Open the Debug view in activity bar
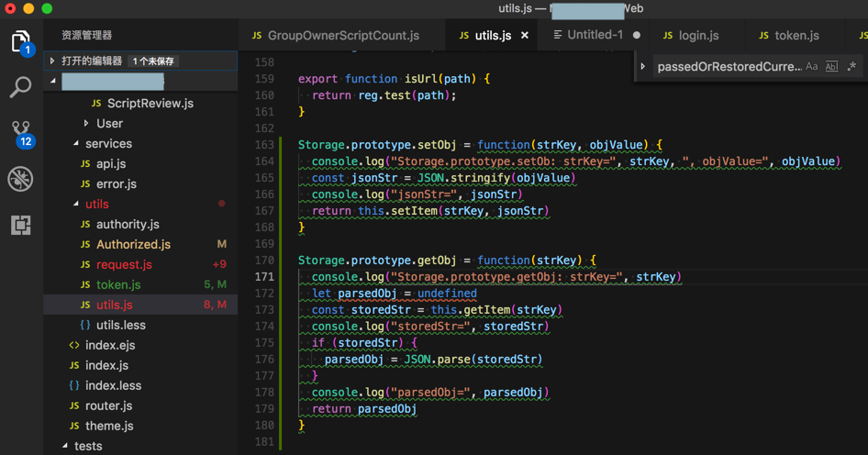The image size is (868, 455). pos(20,179)
